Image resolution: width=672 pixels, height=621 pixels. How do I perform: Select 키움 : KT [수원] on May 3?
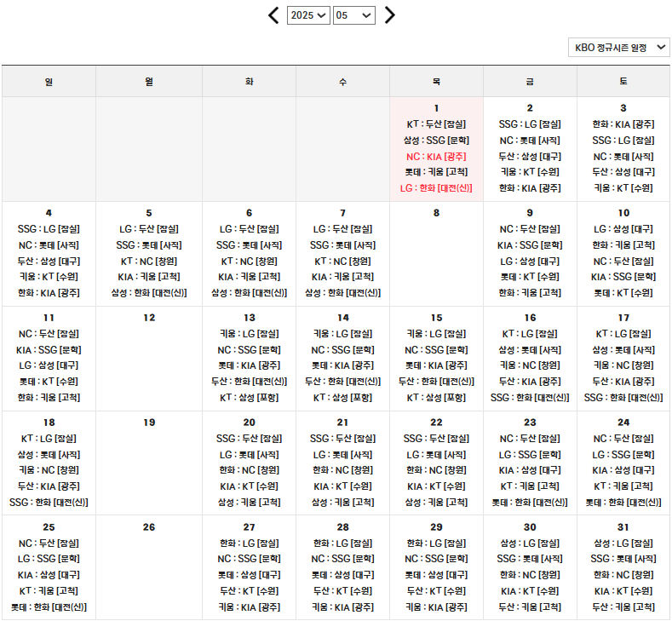coord(623,188)
